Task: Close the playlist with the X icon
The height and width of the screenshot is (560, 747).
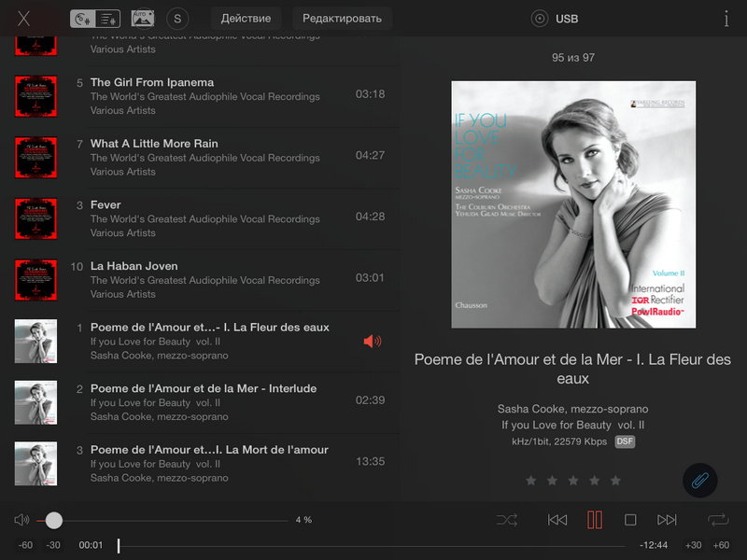Action: coord(23,19)
